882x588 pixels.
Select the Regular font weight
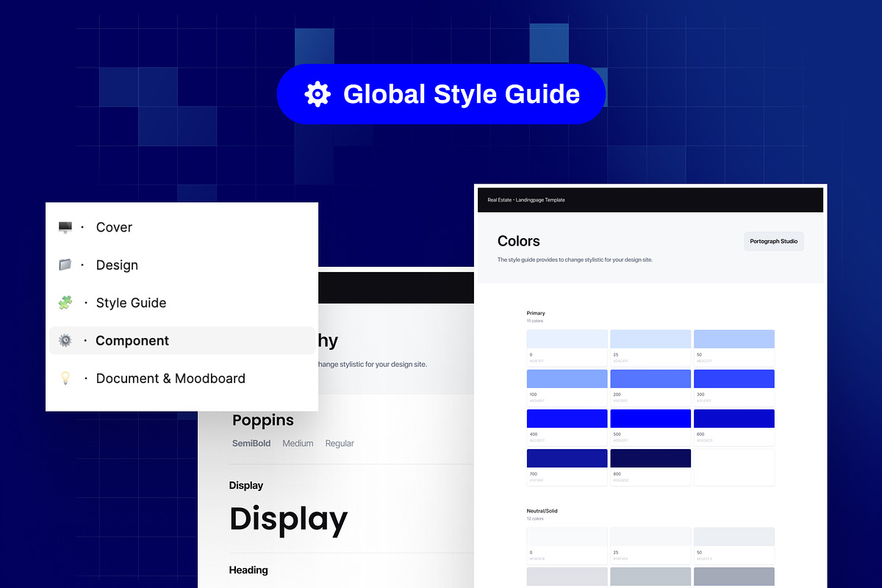[340, 443]
